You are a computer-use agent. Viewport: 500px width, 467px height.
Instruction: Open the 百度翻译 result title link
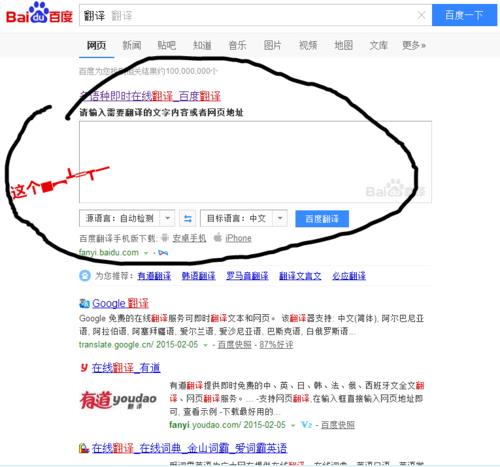[x=150, y=96]
